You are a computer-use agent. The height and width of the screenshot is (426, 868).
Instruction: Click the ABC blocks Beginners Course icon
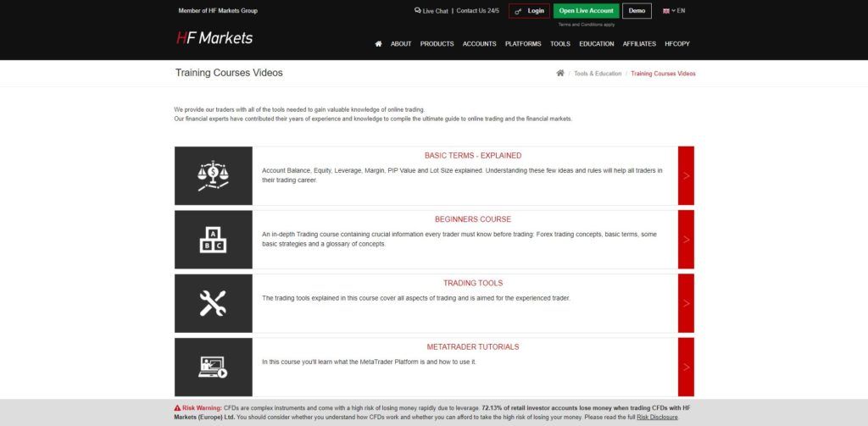(213, 240)
